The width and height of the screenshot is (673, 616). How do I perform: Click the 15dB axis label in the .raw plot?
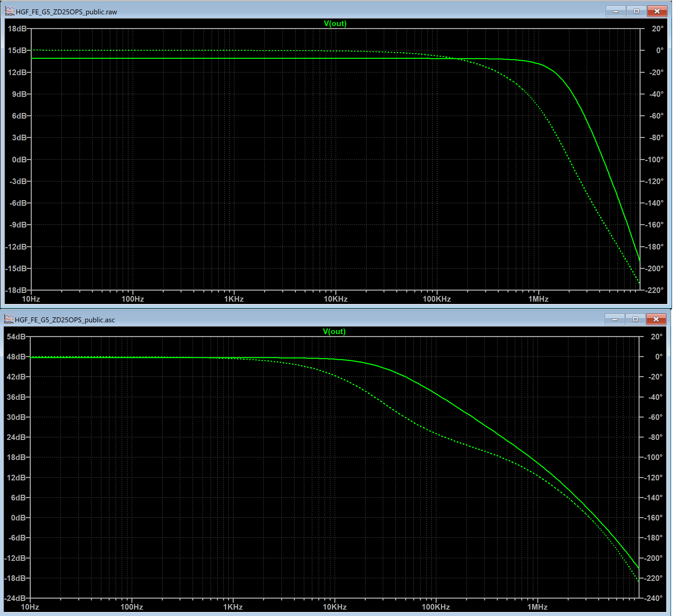coord(17,50)
